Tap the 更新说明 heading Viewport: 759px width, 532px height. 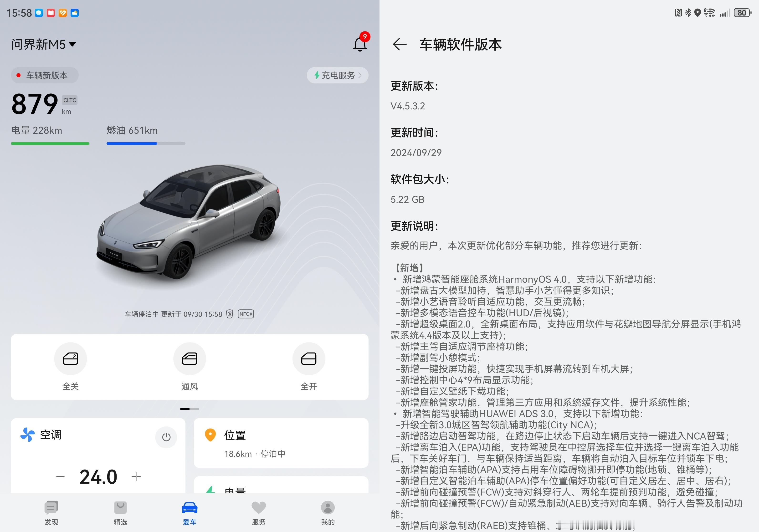pyautogui.click(x=414, y=226)
